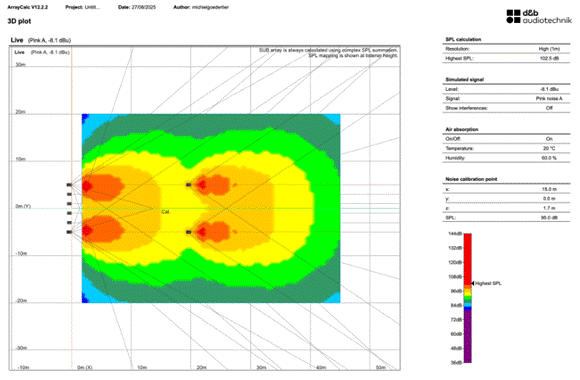Click the '120dB' legend label
The width and height of the screenshot is (580, 380).
pyautogui.click(x=455, y=262)
